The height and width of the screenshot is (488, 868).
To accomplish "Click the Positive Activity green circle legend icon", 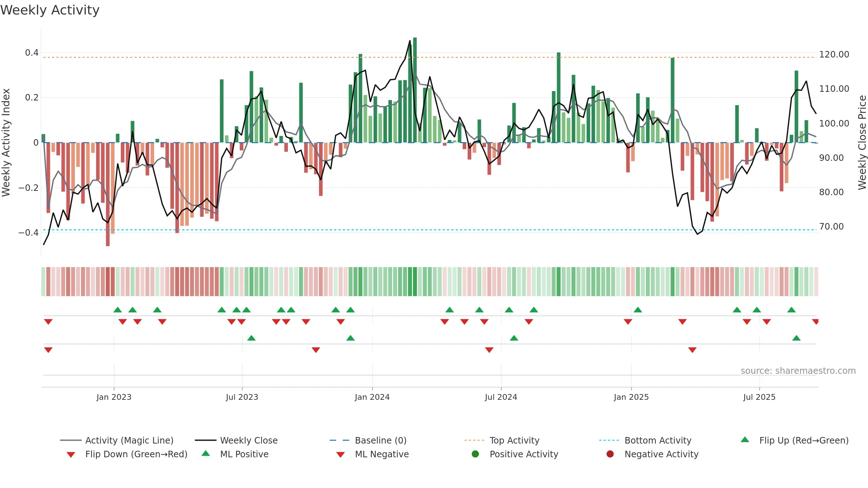I will point(475,454).
